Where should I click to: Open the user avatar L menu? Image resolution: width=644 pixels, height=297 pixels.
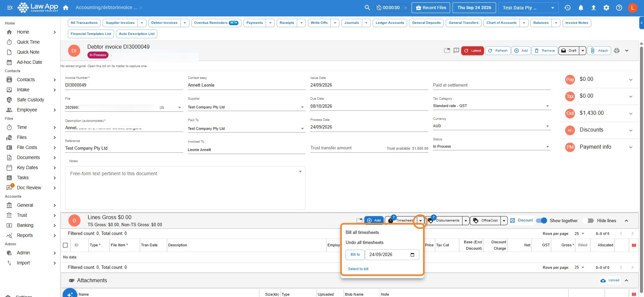tap(633, 7)
